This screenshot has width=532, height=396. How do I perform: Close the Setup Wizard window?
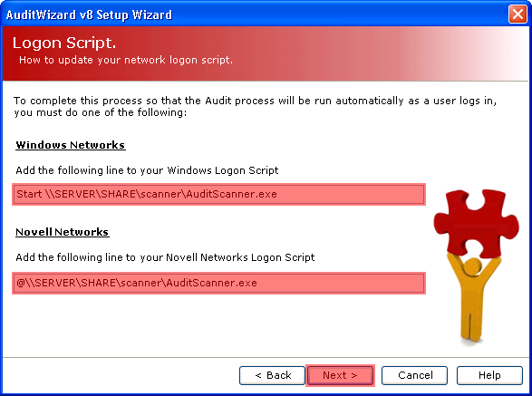pos(517,14)
